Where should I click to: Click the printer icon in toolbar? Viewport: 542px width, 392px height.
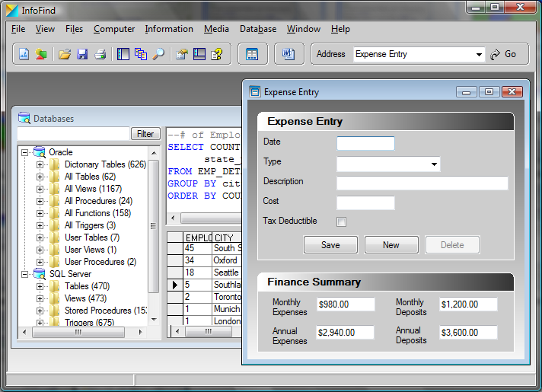(100, 54)
